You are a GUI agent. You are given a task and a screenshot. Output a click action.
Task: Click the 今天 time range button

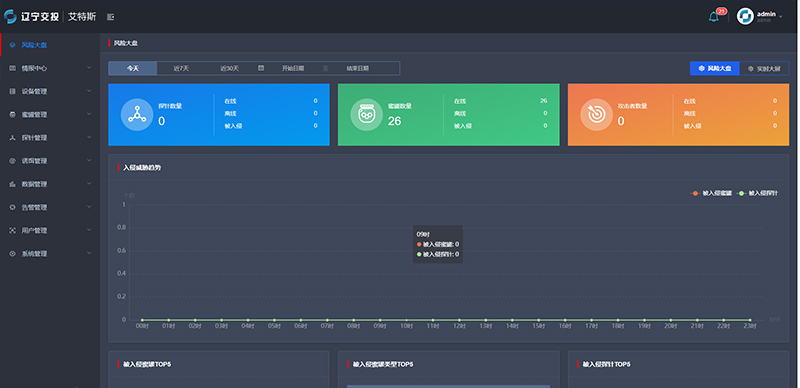(133, 68)
